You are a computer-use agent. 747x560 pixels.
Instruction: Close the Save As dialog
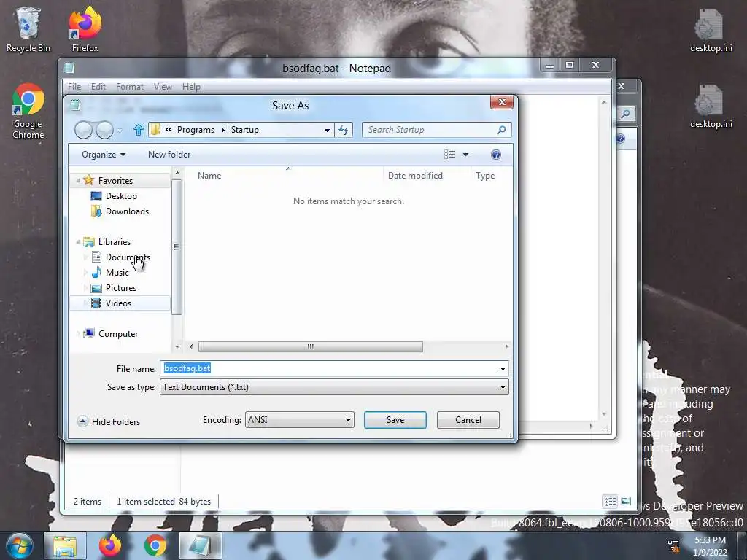[502, 102]
